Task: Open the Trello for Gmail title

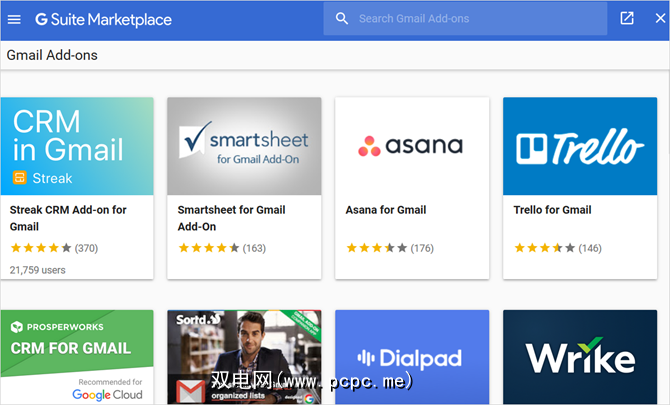Action: click(552, 210)
